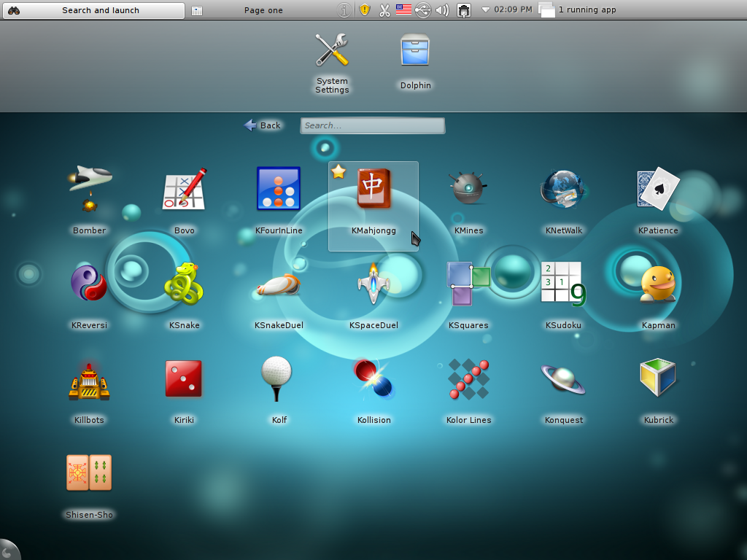Focus the Search... text field
747x560 pixels.
pos(372,125)
